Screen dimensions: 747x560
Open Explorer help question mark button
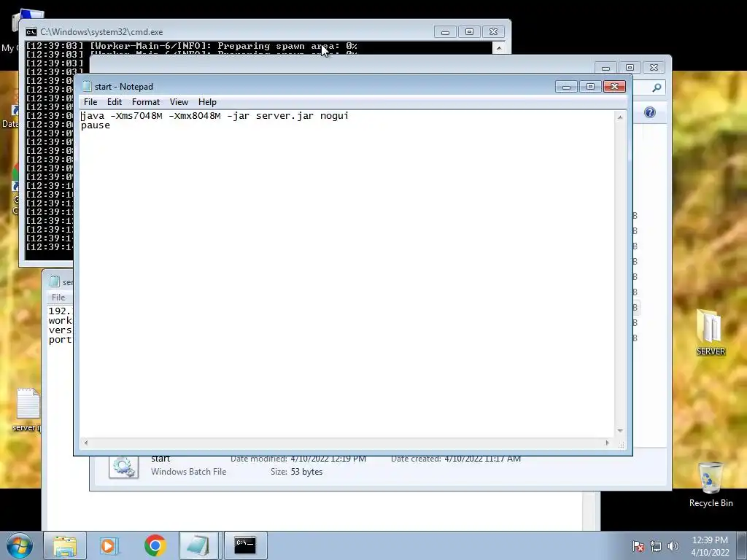click(x=650, y=112)
